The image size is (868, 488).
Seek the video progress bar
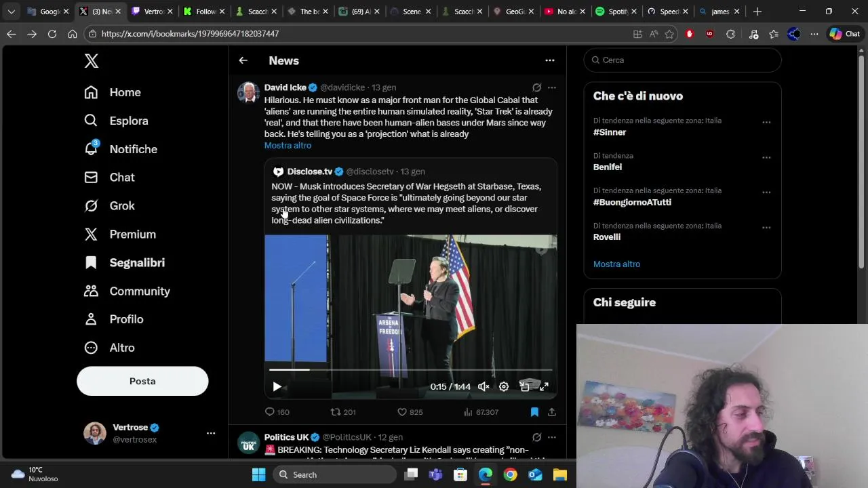(411, 370)
